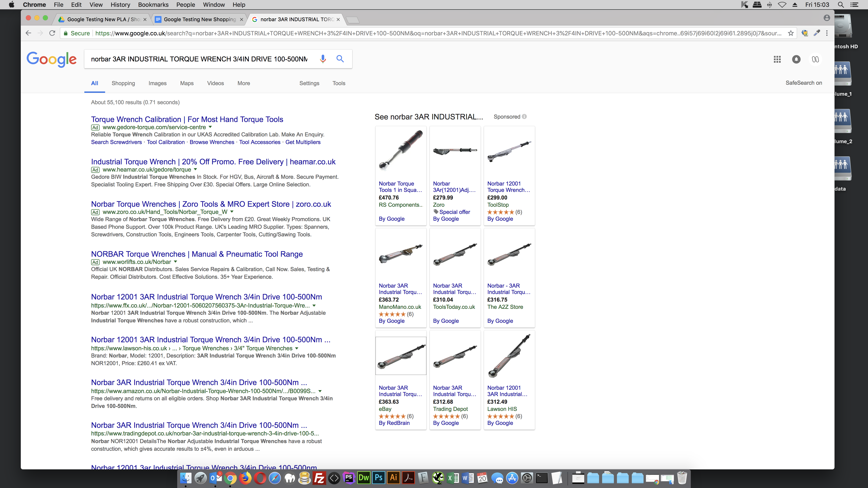Viewport: 868px width, 488px height.
Task: Open options arrow for amazon.co.uk result
Action: (x=320, y=391)
